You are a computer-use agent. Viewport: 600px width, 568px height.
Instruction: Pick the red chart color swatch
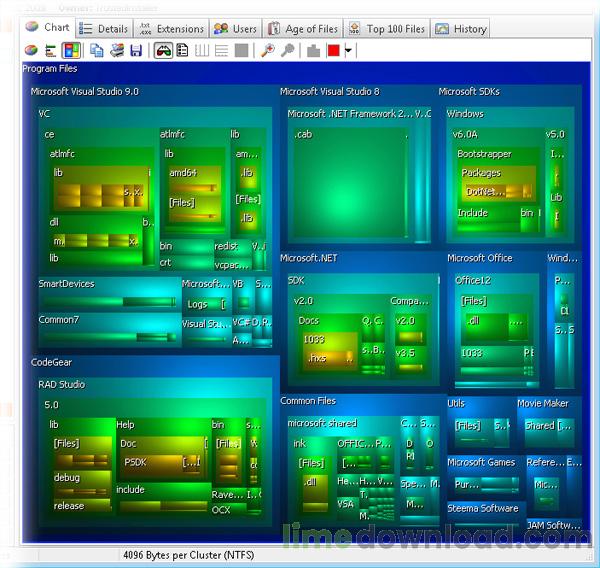point(333,50)
